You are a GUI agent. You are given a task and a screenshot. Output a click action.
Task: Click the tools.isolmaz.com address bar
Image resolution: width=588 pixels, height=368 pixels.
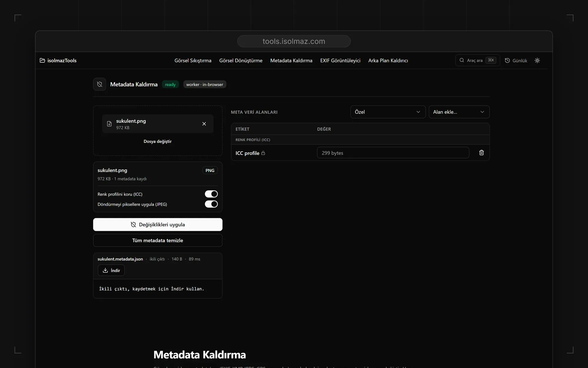[x=294, y=41]
